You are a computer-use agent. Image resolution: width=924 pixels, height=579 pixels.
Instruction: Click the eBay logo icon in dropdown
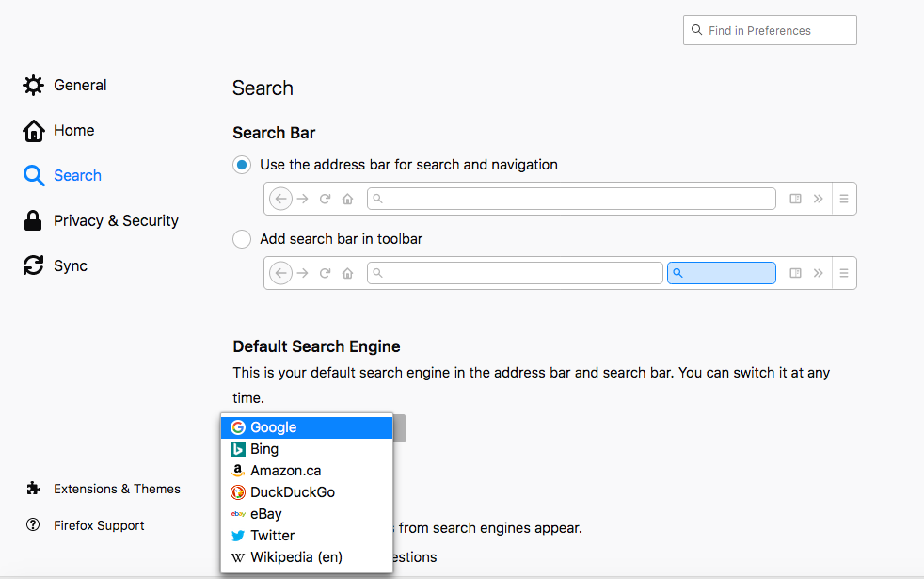(238, 514)
